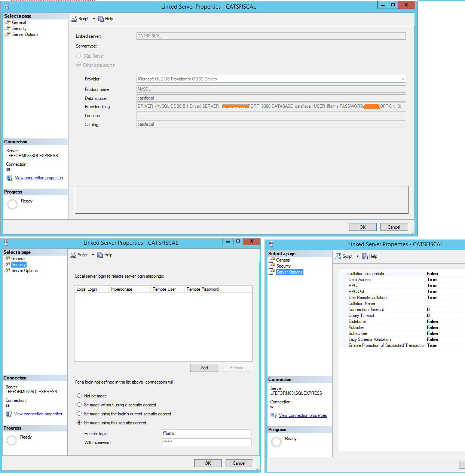The height and width of the screenshot is (476, 465).
Task: Click window icon in top window title bar
Action: click(7, 6)
